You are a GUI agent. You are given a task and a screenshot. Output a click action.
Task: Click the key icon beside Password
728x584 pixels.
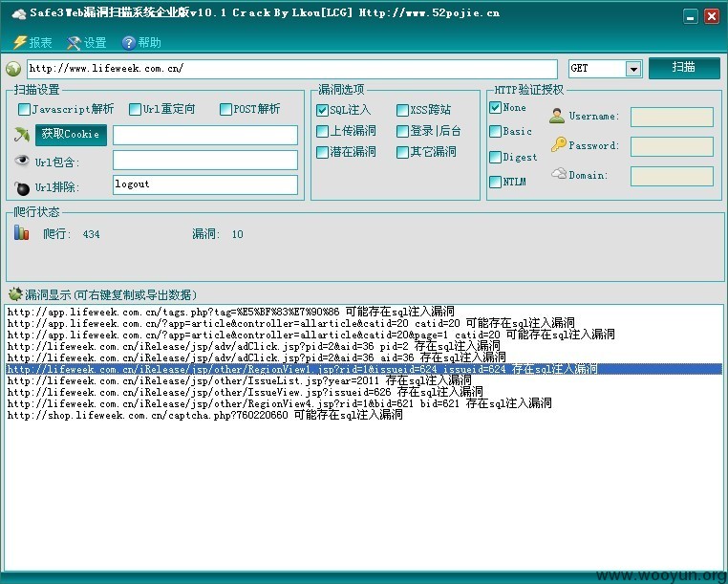tap(559, 144)
